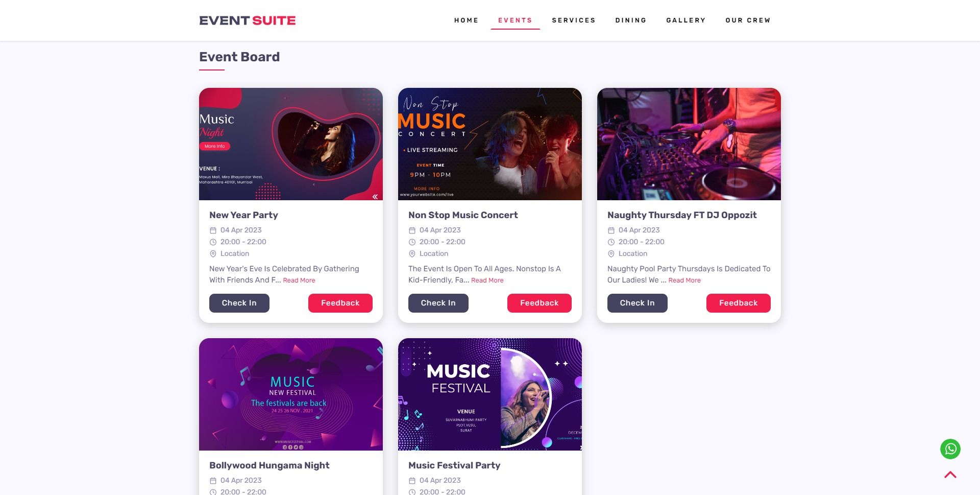The width and height of the screenshot is (980, 495).
Task: Go to the Gallery menu item
Action: click(x=686, y=20)
